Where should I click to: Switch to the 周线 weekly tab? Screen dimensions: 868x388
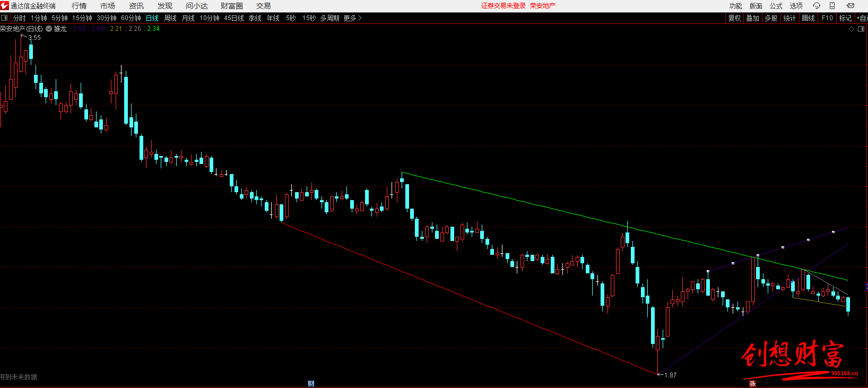coord(170,18)
